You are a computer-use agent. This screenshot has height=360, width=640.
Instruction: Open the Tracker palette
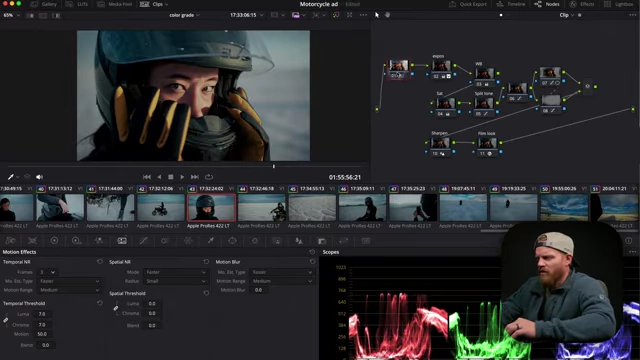click(x=255, y=241)
